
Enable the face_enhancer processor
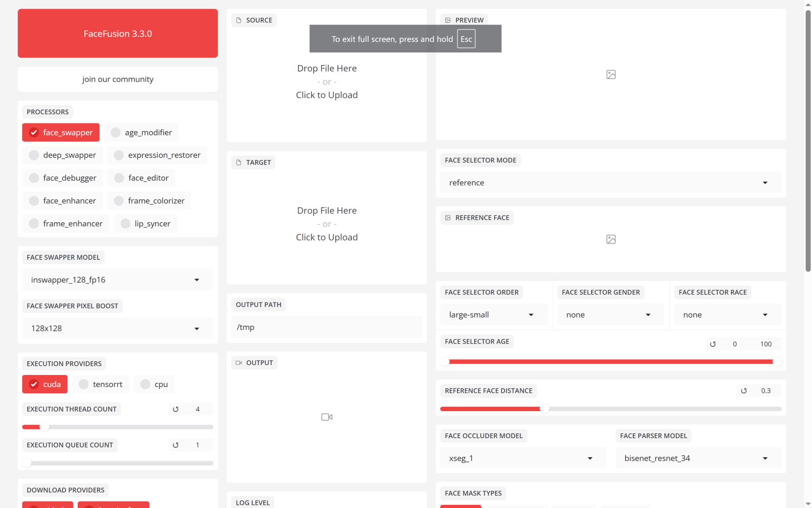click(x=34, y=201)
